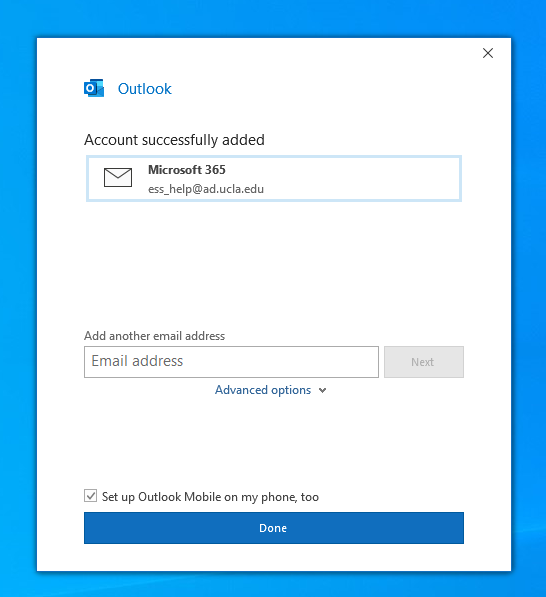Viewport: 546px width, 597px height.
Task: Click the Done button
Action: tap(274, 528)
